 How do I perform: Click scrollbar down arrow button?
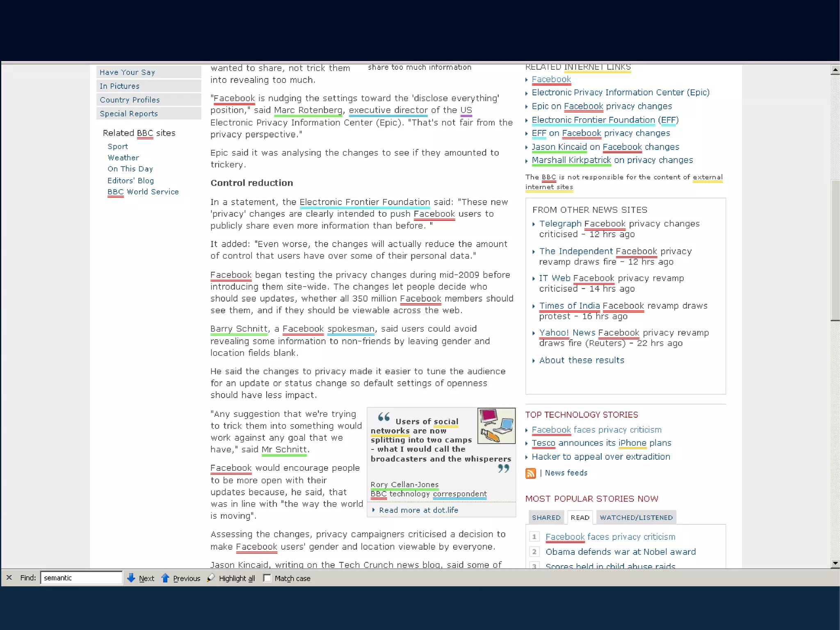click(835, 563)
